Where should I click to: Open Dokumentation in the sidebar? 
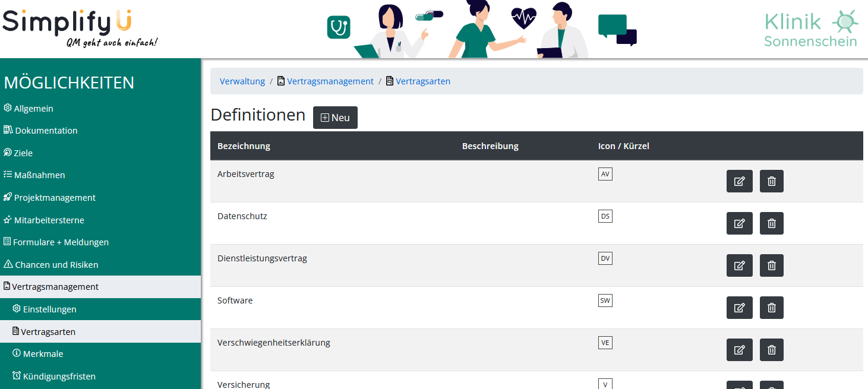[x=40, y=131]
